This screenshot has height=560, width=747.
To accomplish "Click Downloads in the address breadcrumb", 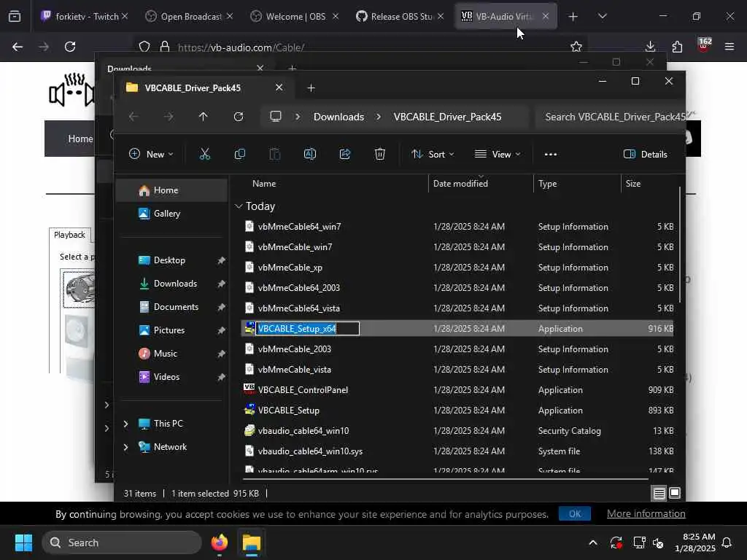I will (x=338, y=117).
